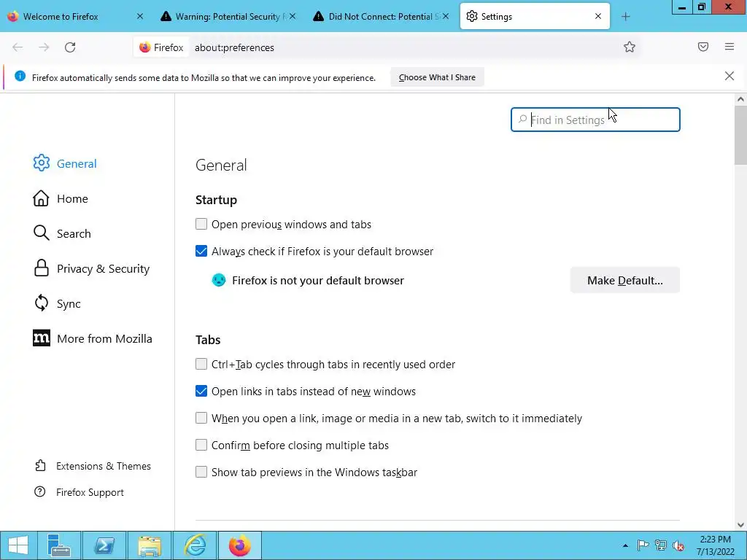This screenshot has height=560, width=747.
Task: Uncheck Always check if Firefox is default browser
Action: click(x=201, y=251)
